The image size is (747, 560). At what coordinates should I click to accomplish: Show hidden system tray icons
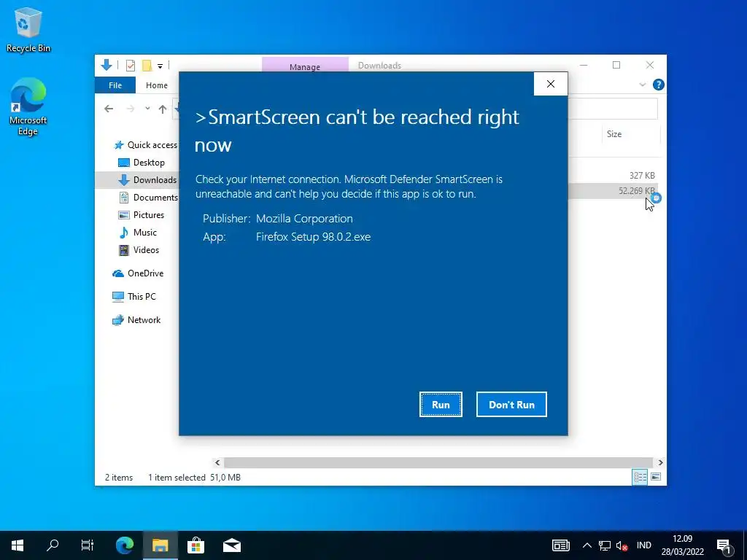[x=587, y=545]
